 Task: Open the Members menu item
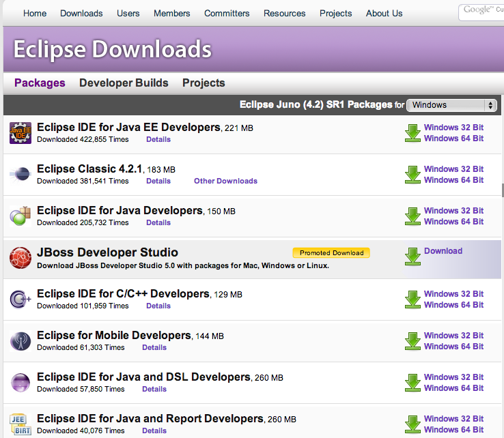171,13
